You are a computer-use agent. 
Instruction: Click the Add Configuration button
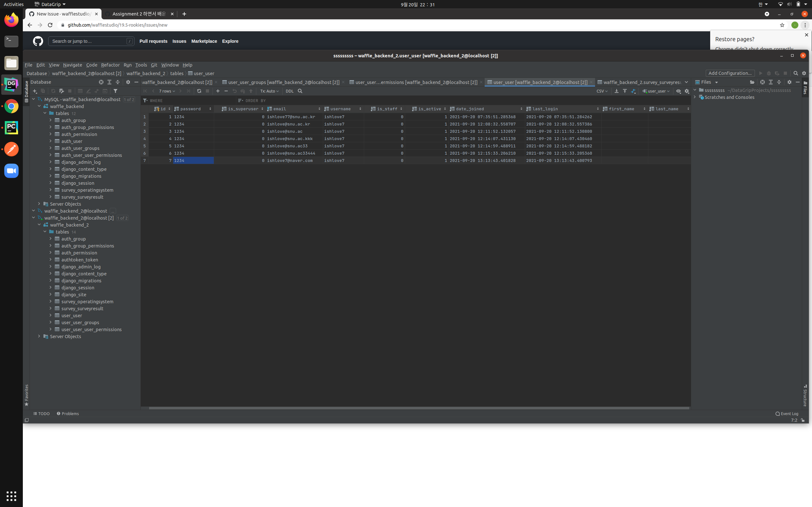[x=730, y=73]
